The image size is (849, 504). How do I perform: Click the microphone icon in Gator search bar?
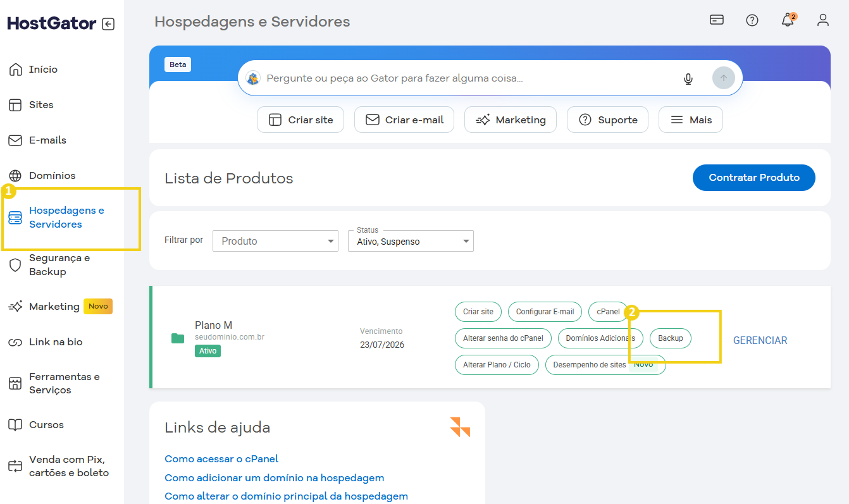coord(688,78)
